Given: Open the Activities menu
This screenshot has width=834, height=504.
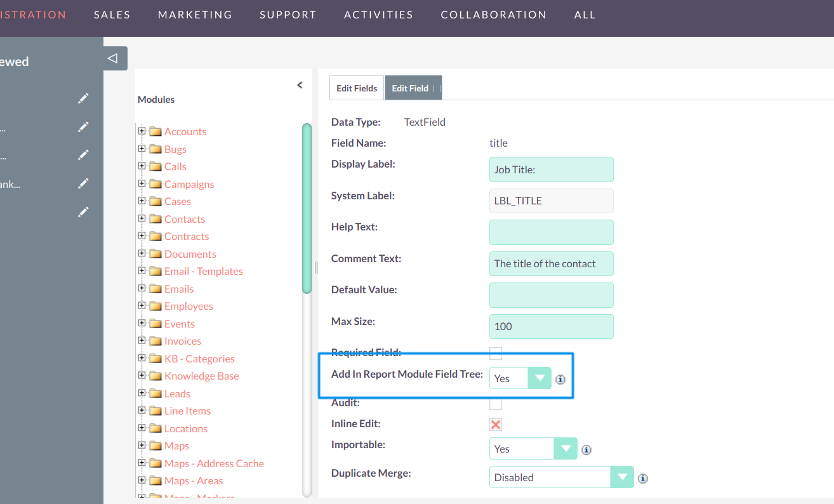Looking at the screenshot, I should click(379, 15).
